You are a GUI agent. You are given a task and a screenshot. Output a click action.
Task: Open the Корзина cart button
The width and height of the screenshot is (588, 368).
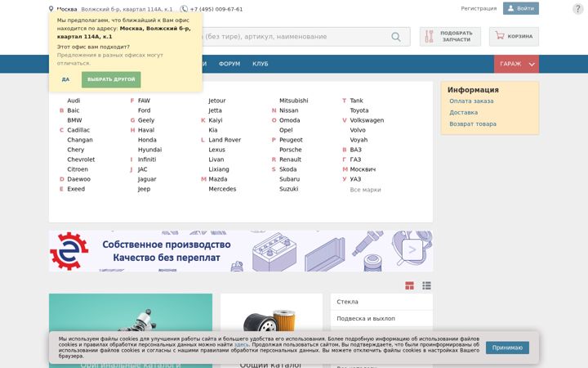[514, 37]
